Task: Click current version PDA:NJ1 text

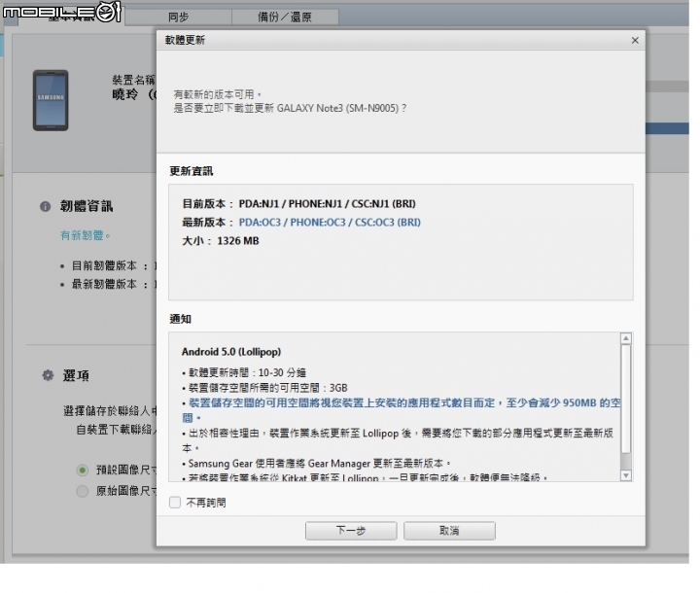Action: pos(327,203)
